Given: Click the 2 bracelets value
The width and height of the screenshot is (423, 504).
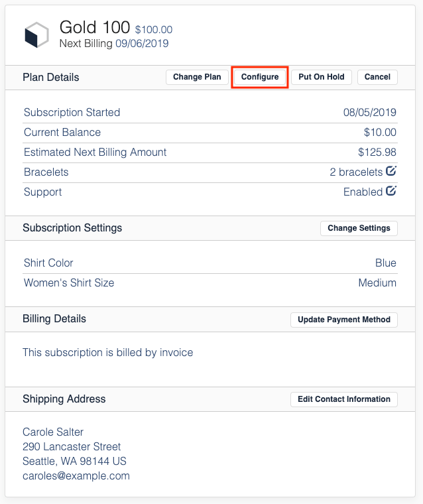Looking at the screenshot, I should [x=356, y=172].
